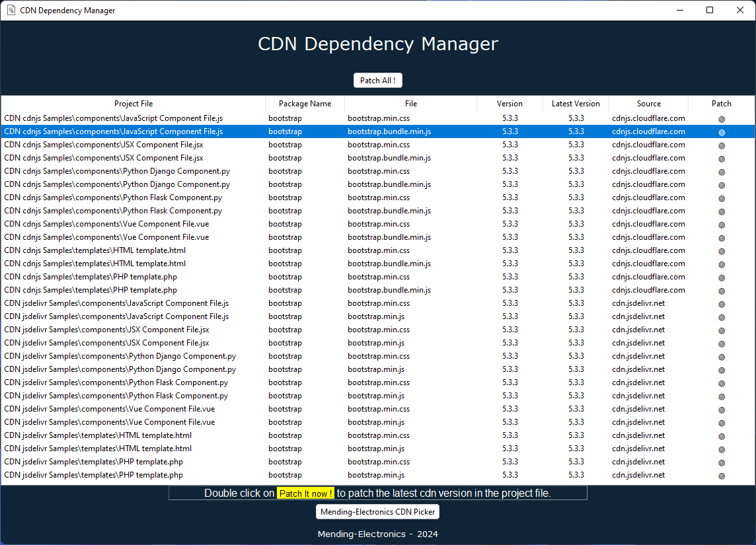Patch icon for jsdelivr HTML template bootstrap.min.css row
Viewport: 756px width, 545px height.
(x=721, y=436)
